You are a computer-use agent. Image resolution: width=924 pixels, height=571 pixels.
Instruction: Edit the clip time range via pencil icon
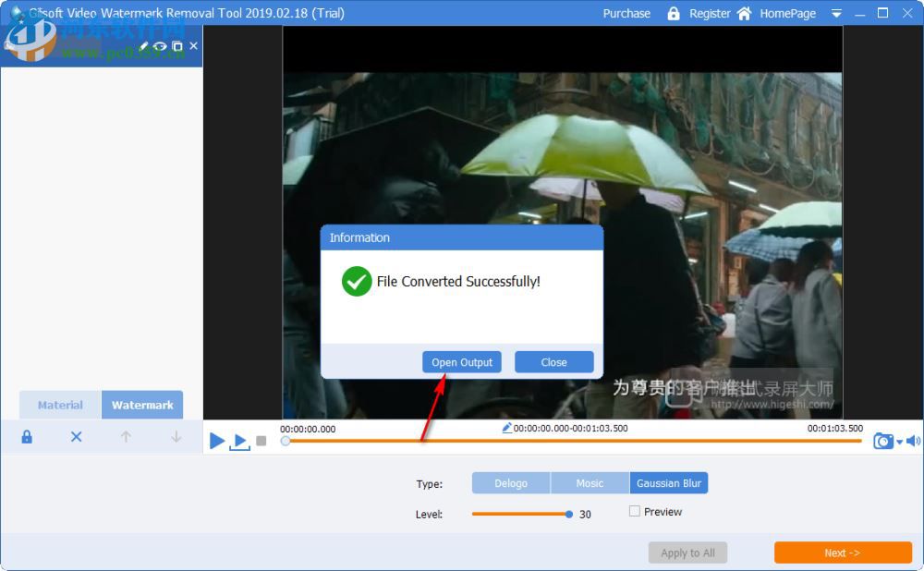coord(506,428)
